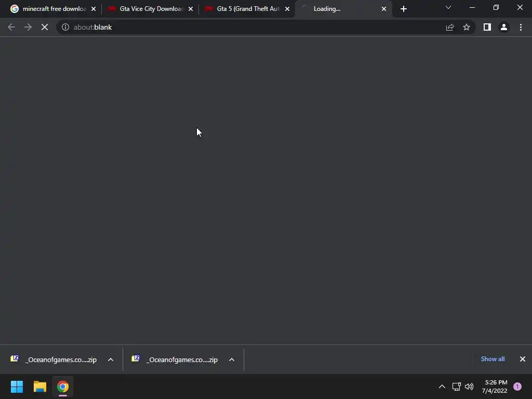This screenshot has width=532, height=399.
Task: View site information icon in address bar
Action: coord(65,27)
